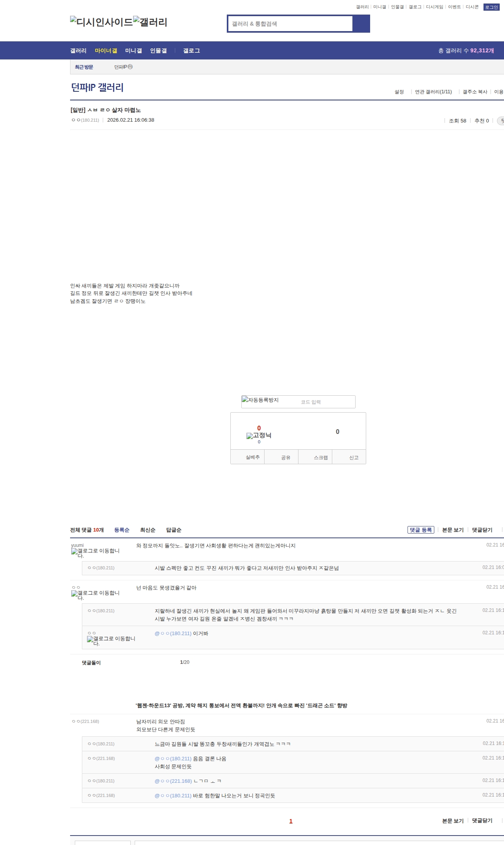This screenshot has height=845, width=504.
Task: Open the '웹젠-하운드13' news headline
Action: (241, 706)
